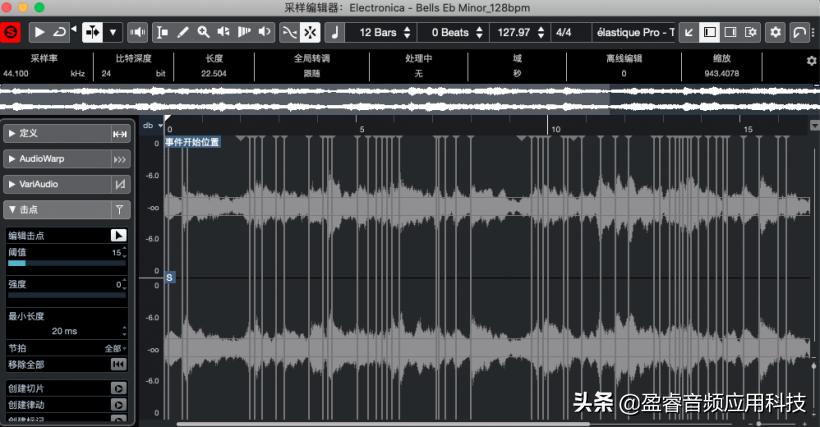Select the Zoom magnifier tool
The width and height of the screenshot is (820, 427).
pos(203,32)
